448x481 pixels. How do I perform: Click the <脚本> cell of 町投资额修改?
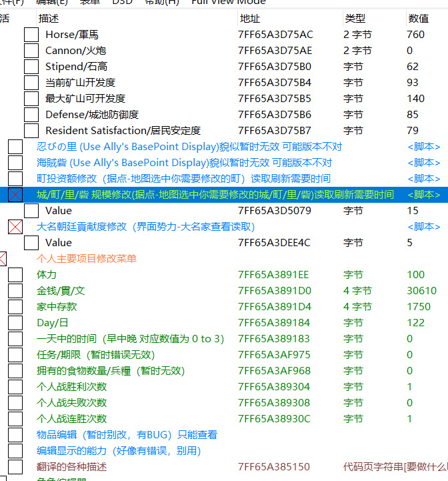click(424, 179)
